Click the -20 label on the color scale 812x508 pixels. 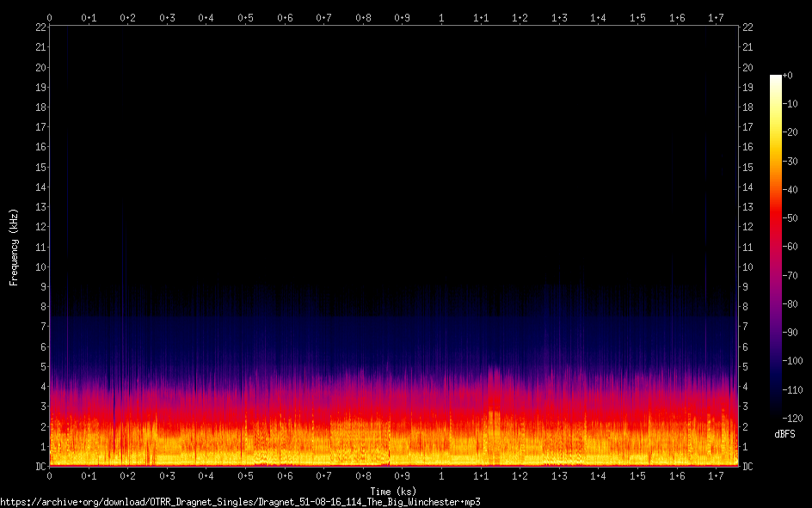click(794, 132)
